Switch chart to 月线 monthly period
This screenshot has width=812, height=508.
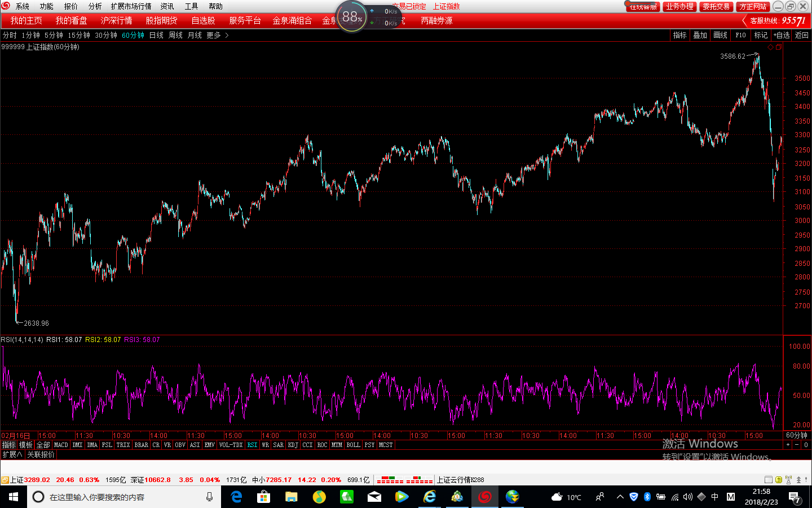click(x=195, y=35)
